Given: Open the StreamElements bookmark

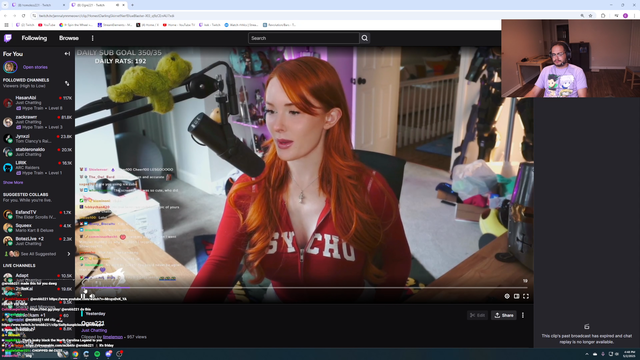Looking at the screenshot, I should click(x=115, y=25).
